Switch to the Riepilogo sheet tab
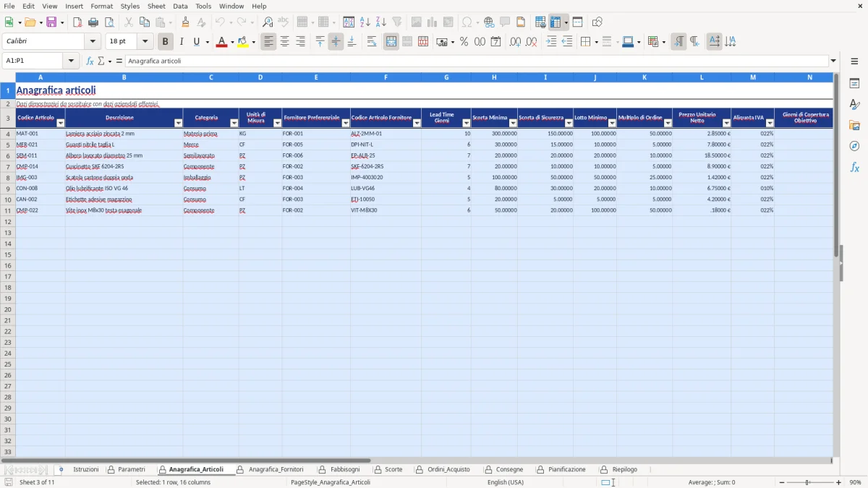This screenshot has height=488, width=868. (625, 469)
